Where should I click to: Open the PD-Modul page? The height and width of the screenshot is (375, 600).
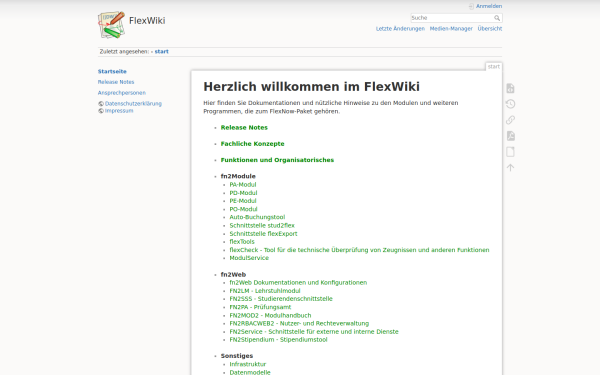(243, 193)
